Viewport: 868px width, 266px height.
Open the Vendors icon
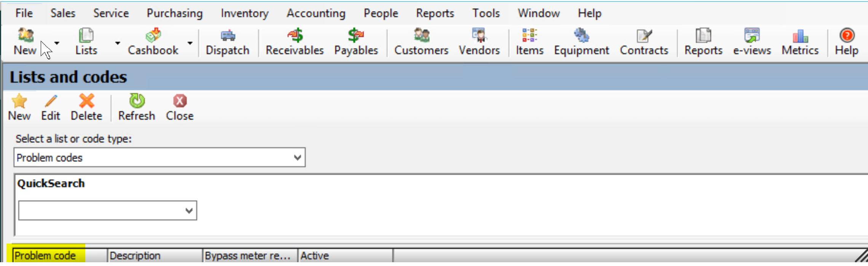(479, 42)
